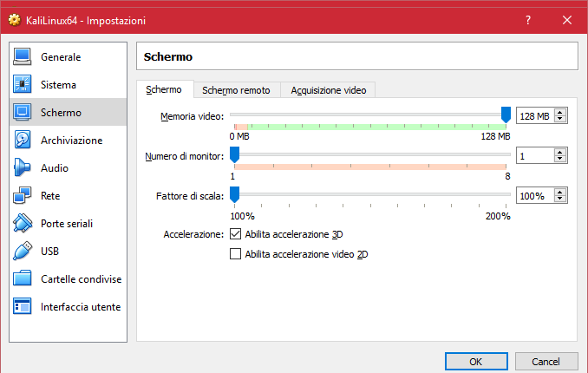
Task: Select the Porte seriali label in sidebar
Action: [x=67, y=224]
